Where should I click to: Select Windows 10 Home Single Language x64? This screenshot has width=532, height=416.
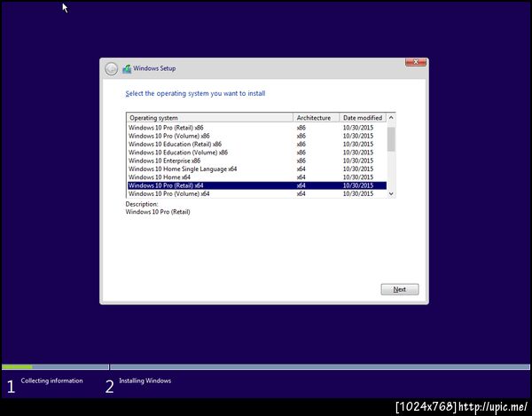(257, 169)
